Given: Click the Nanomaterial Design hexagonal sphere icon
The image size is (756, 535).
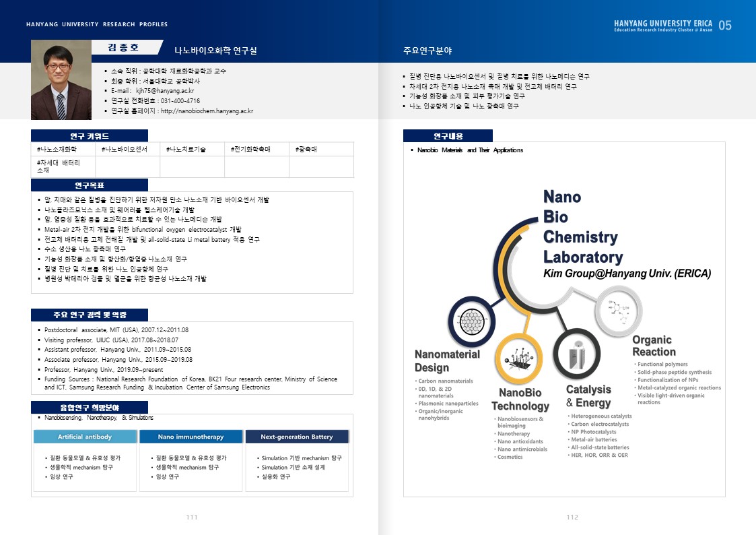Looking at the screenshot, I should pos(472,321).
